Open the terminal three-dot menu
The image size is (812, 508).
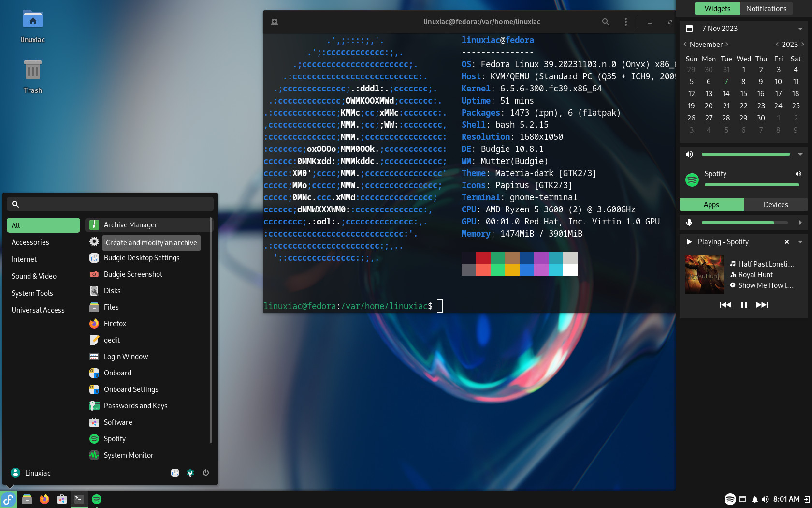tap(626, 22)
